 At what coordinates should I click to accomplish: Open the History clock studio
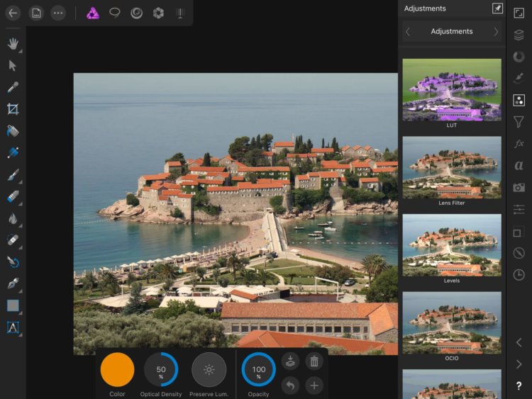coord(519,274)
